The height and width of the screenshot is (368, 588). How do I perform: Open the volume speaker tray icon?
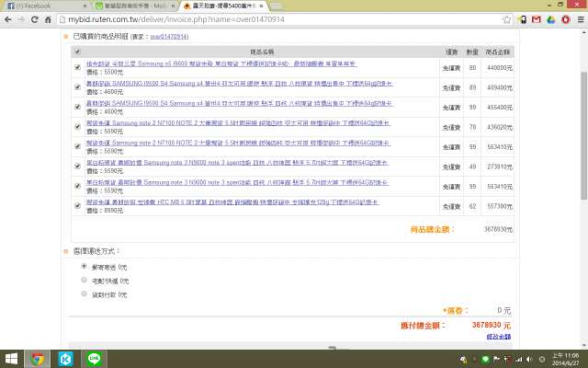click(529, 360)
